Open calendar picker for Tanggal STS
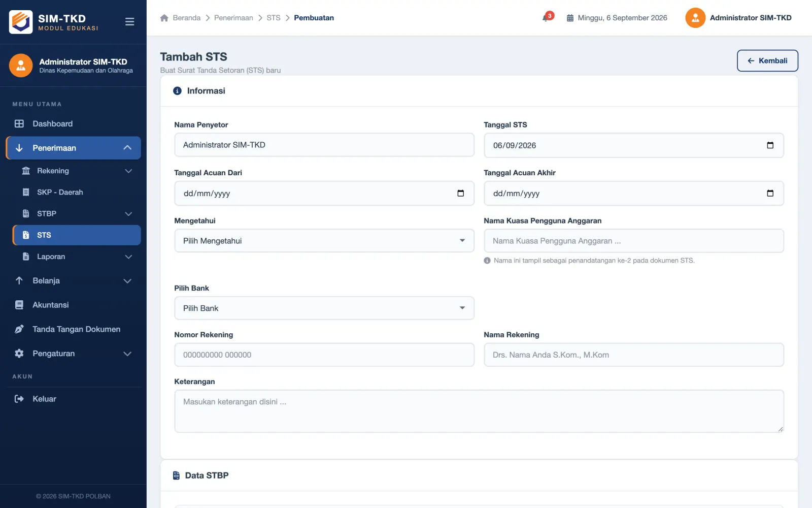This screenshot has height=508, width=812. tap(770, 145)
